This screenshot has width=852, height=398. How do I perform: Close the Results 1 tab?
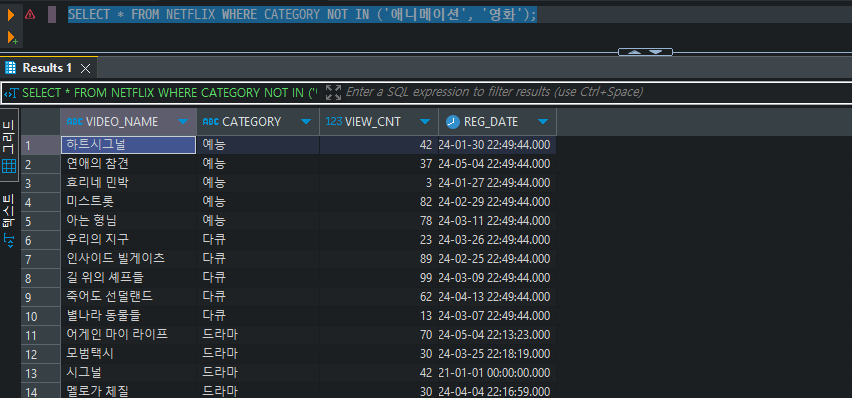[85, 68]
